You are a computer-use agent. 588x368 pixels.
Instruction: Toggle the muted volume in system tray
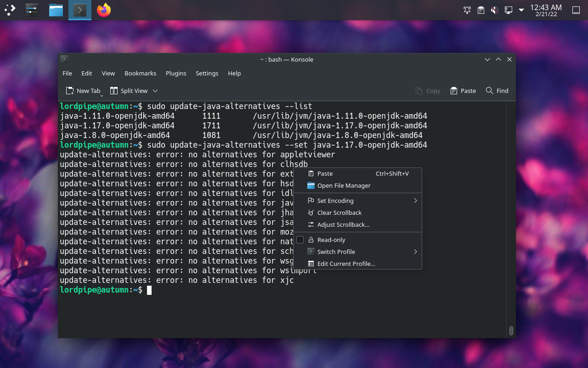[x=494, y=10]
